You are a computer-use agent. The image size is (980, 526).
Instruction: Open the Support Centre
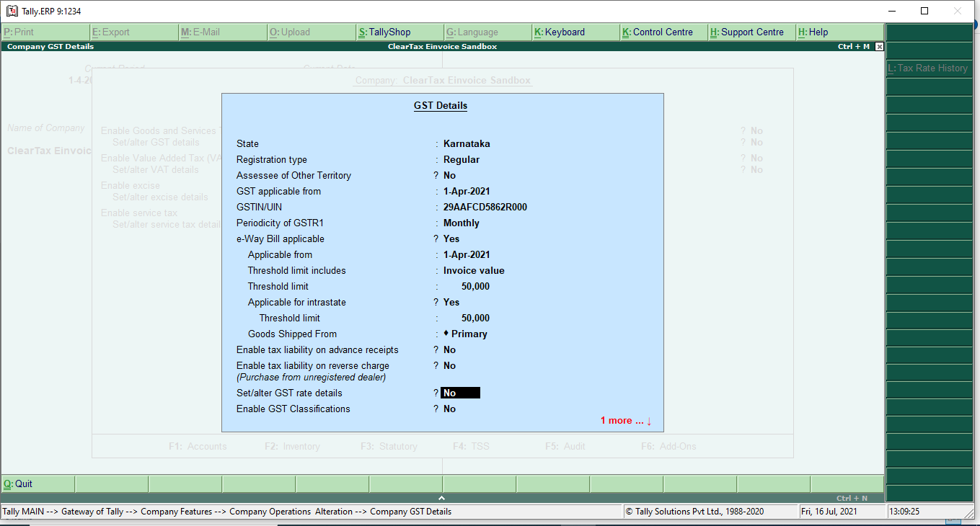coord(751,32)
